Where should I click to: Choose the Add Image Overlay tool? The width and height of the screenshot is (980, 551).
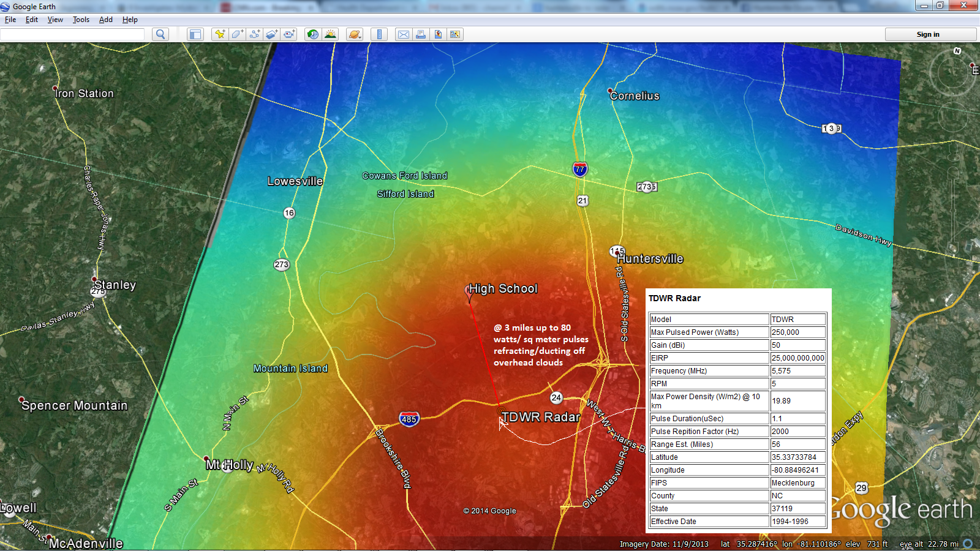[272, 34]
